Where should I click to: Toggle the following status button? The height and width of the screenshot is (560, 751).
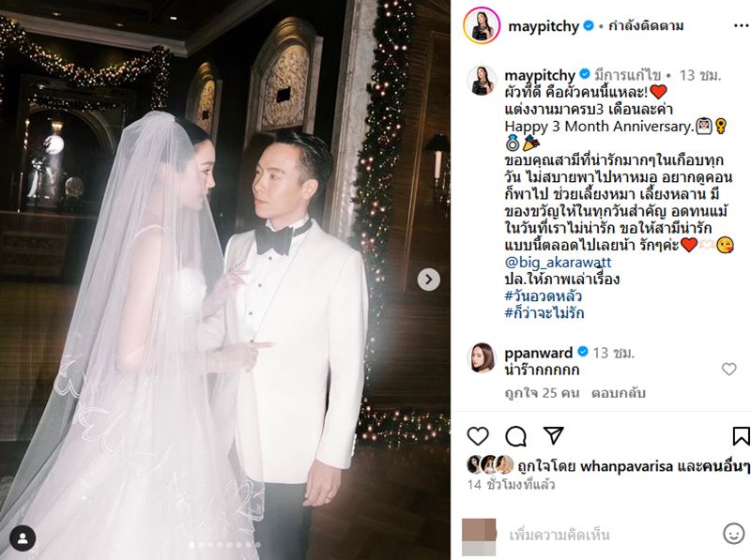click(646, 26)
